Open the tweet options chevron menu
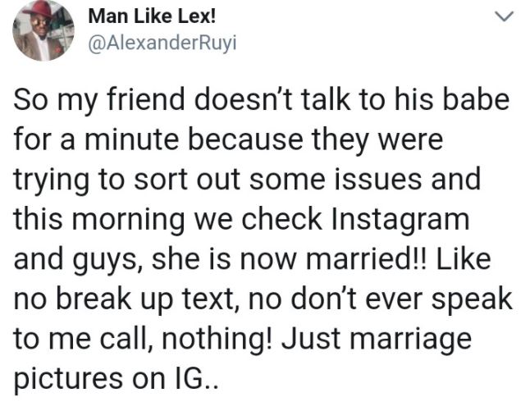Viewport: 530px width, 420px height. (504, 16)
